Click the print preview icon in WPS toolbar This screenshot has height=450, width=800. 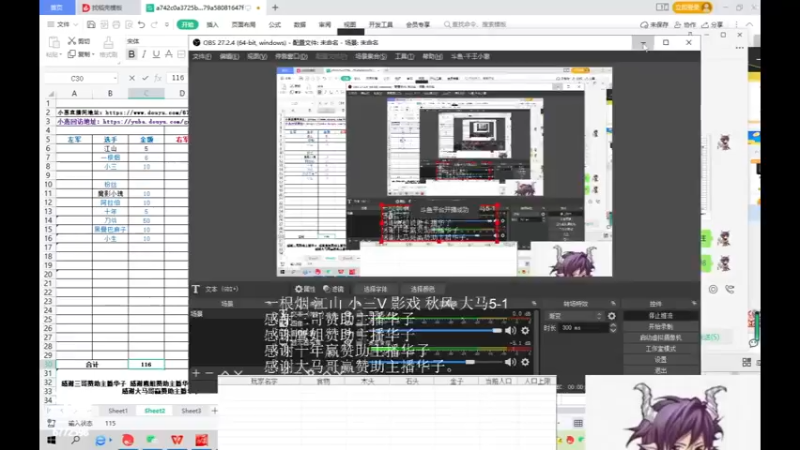(x=129, y=24)
